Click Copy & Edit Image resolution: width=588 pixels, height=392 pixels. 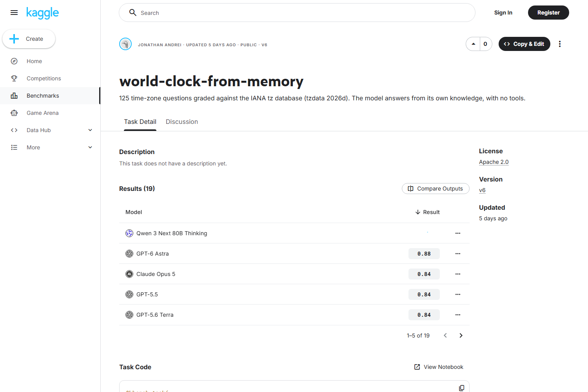[x=524, y=44]
